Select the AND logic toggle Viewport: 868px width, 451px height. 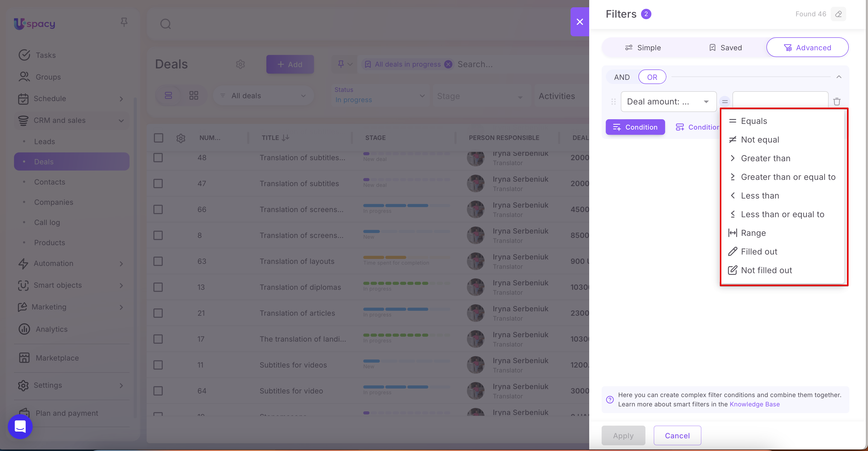pyautogui.click(x=622, y=77)
